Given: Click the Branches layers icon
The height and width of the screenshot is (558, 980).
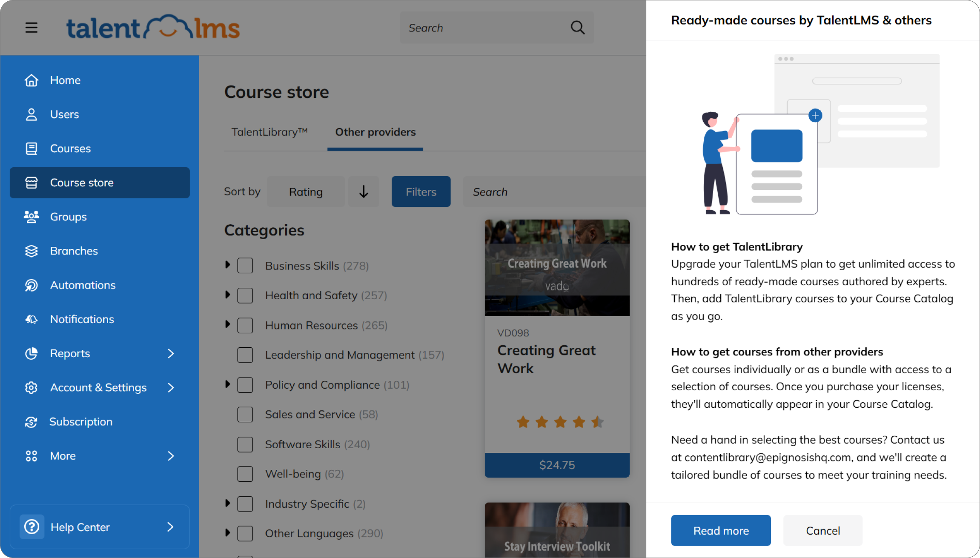Looking at the screenshot, I should (x=32, y=251).
